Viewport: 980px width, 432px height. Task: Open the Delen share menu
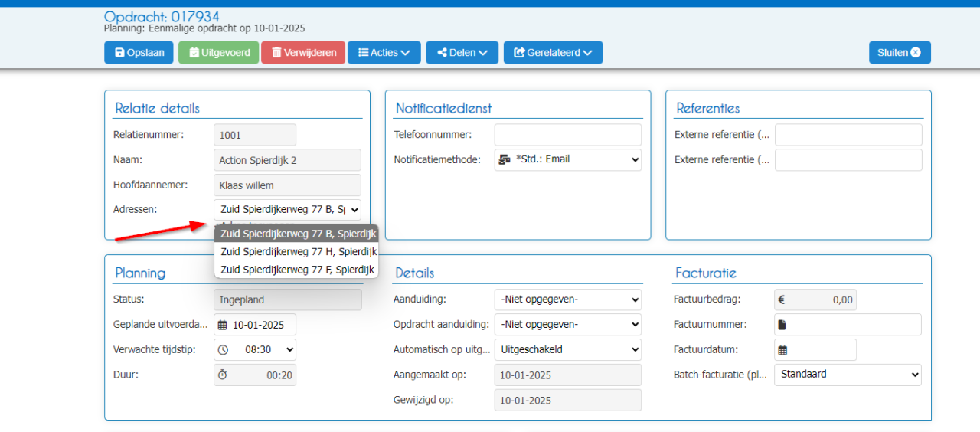point(462,53)
